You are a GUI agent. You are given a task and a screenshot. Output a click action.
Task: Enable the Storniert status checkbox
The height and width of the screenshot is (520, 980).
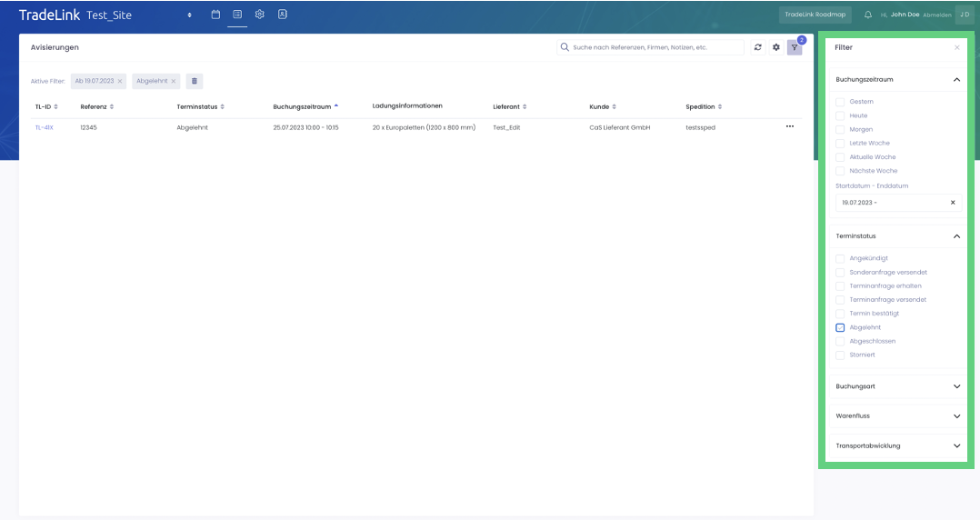point(841,355)
